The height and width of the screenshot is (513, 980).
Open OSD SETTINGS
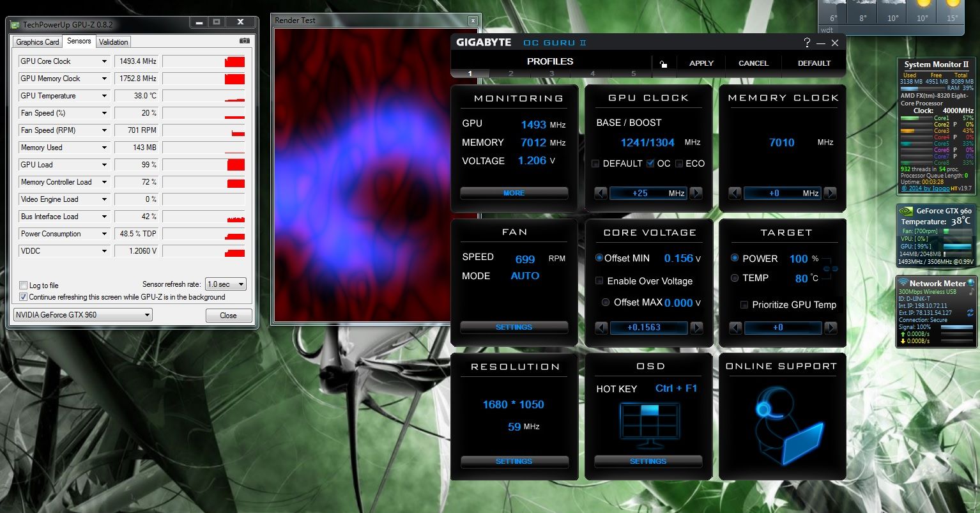[x=648, y=461]
